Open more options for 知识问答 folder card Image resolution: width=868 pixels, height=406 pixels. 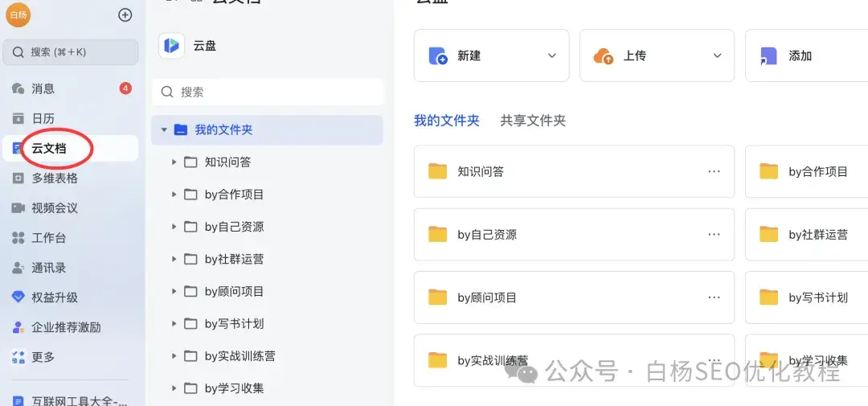(714, 171)
